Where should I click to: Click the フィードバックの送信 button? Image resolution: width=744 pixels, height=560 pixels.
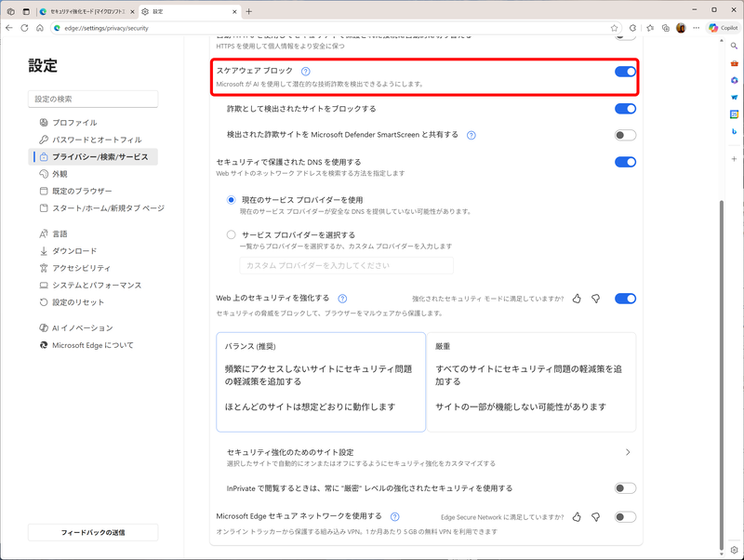93,532
